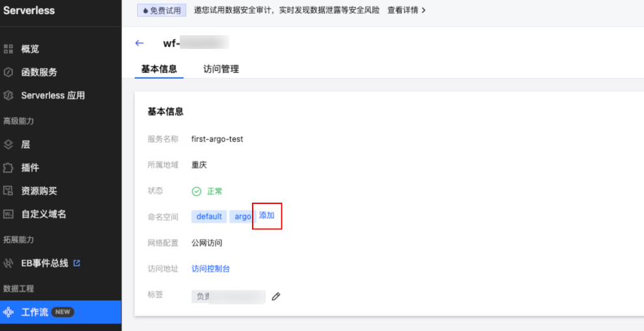This screenshot has height=331, width=644.
Task: Click the default namespace tag
Action: [x=209, y=216]
